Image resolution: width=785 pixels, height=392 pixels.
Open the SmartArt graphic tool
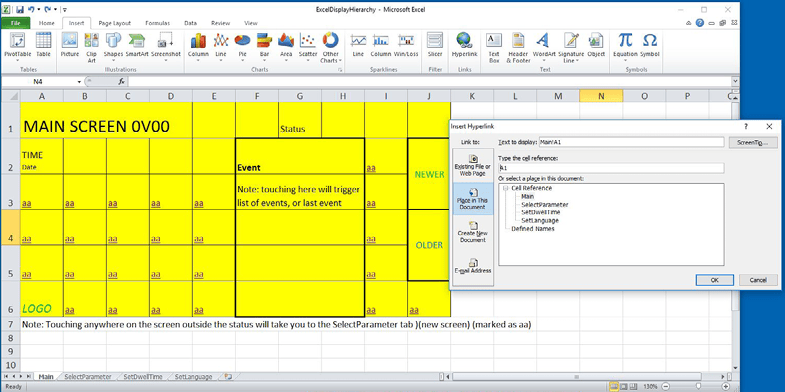[x=136, y=48]
